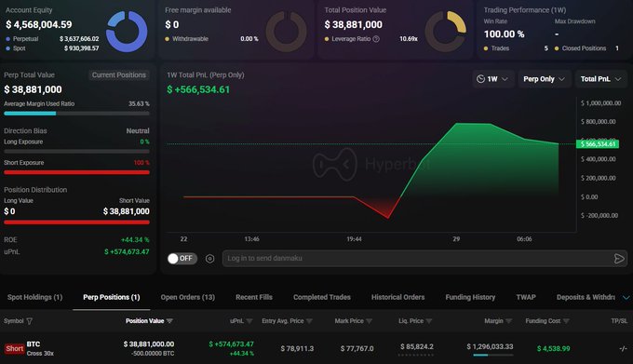Click the 100.00 % win rate value
This screenshot has width=633, height=364.
point(504,34)
